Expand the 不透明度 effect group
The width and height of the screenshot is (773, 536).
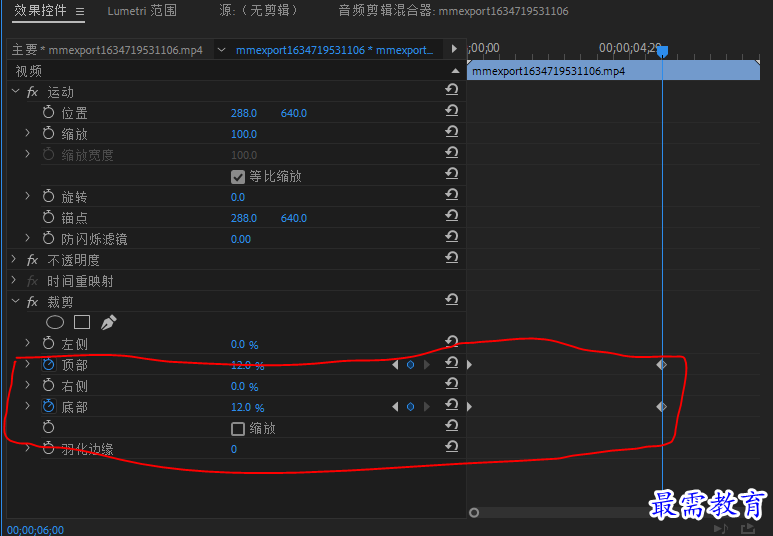(14, 259)
